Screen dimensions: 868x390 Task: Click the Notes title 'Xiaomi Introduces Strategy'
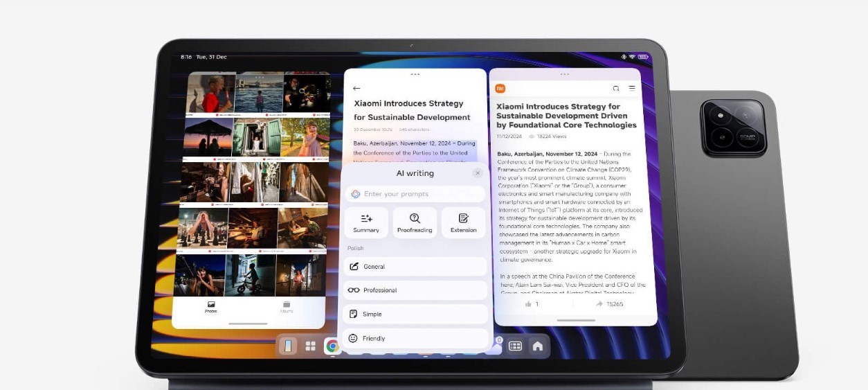click(408, 103)
